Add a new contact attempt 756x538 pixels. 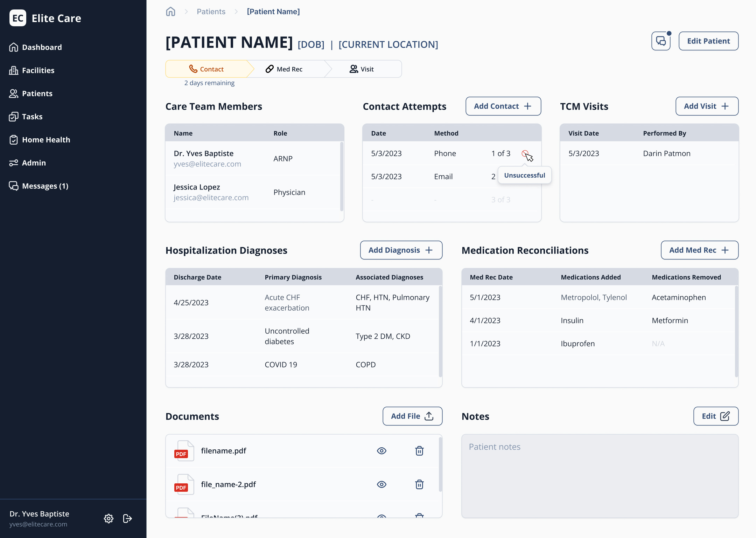(x=503, y=106)
